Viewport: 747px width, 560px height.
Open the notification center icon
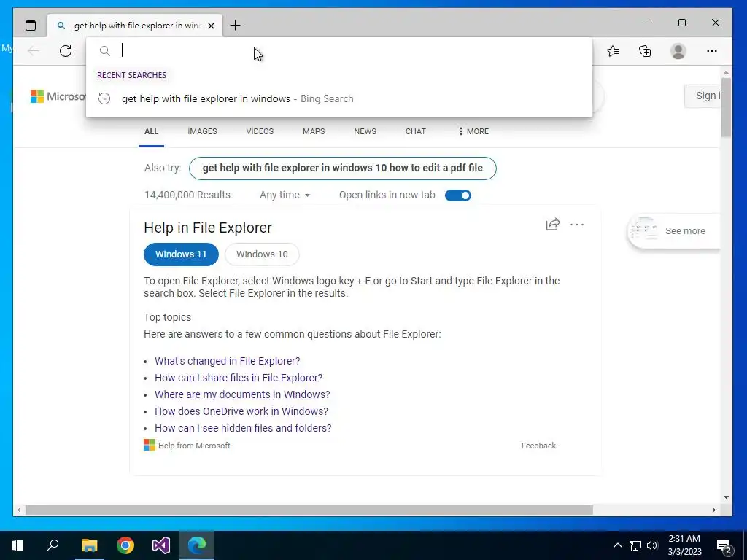click(724, 546)
